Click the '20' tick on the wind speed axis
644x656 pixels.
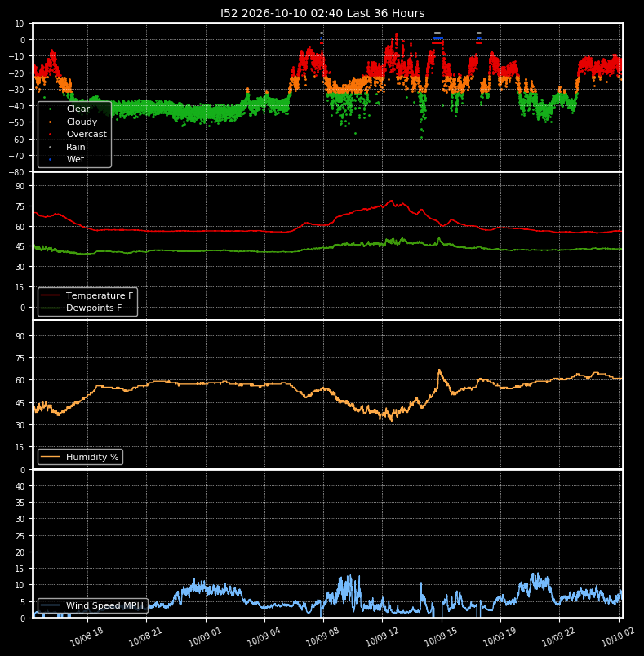(20, 552)
